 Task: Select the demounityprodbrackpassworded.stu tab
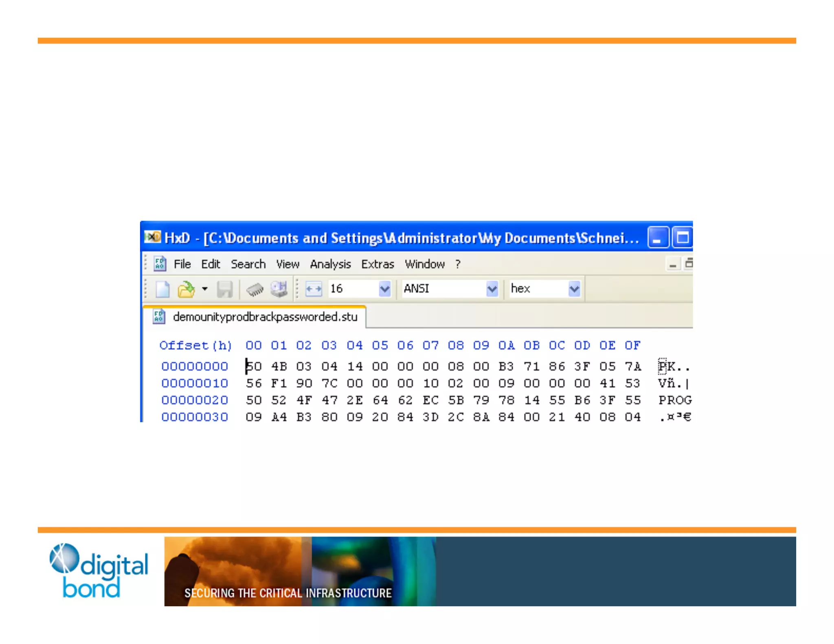click(x=265, y=317)
